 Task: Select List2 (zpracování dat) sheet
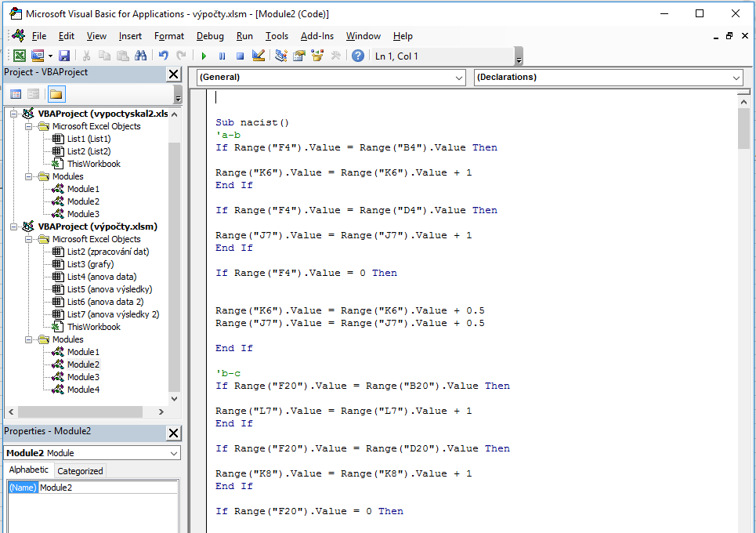point(108,252)
